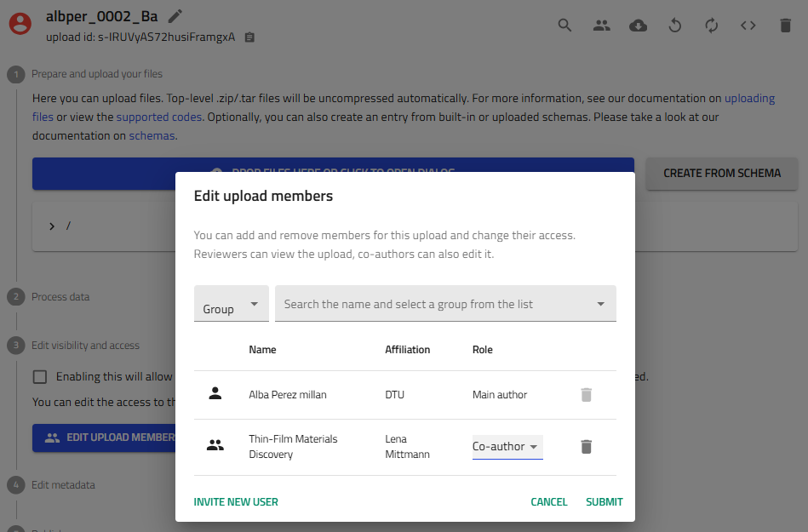The image size is (808, 532).
Task: Open the manage members people icon
Action: 602,26
